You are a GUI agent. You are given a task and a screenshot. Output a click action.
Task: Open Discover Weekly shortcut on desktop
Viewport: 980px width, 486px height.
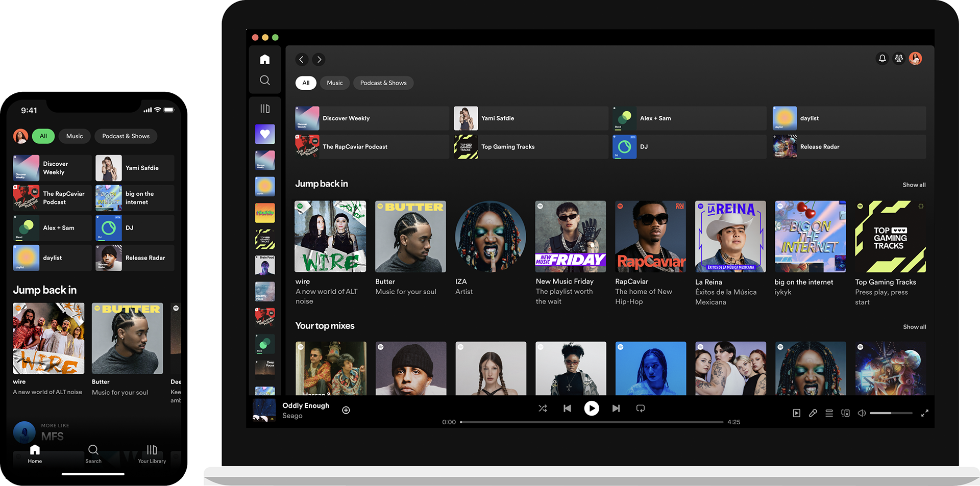coord(372,118)
